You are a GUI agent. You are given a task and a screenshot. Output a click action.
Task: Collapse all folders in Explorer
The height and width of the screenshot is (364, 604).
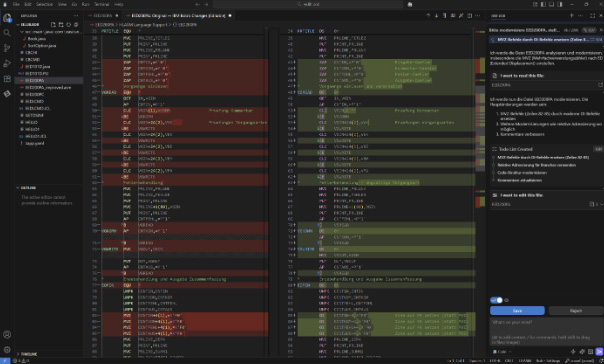pyautogui.click(x=76, y=24)
